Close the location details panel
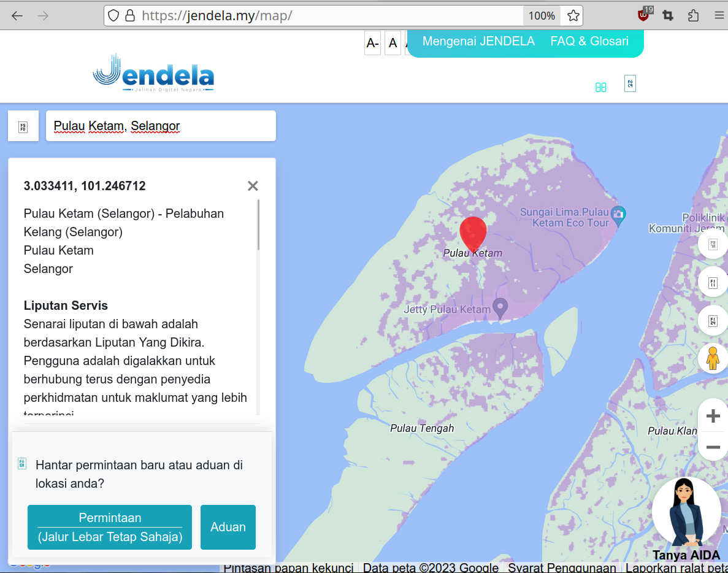Viewport: 728px width, 573px height. (x=253, y=186)
